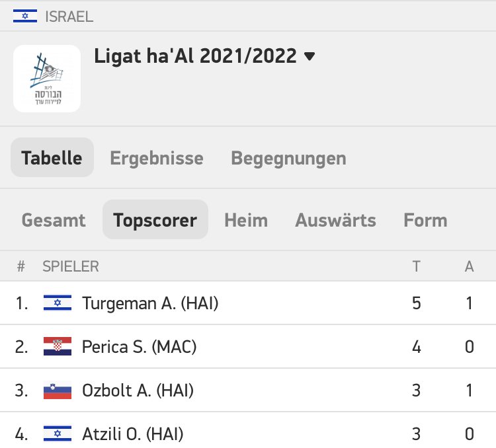Open player Turgeman A. (HAI)
This screenshot has height=448, width=496.
(150, 303)
